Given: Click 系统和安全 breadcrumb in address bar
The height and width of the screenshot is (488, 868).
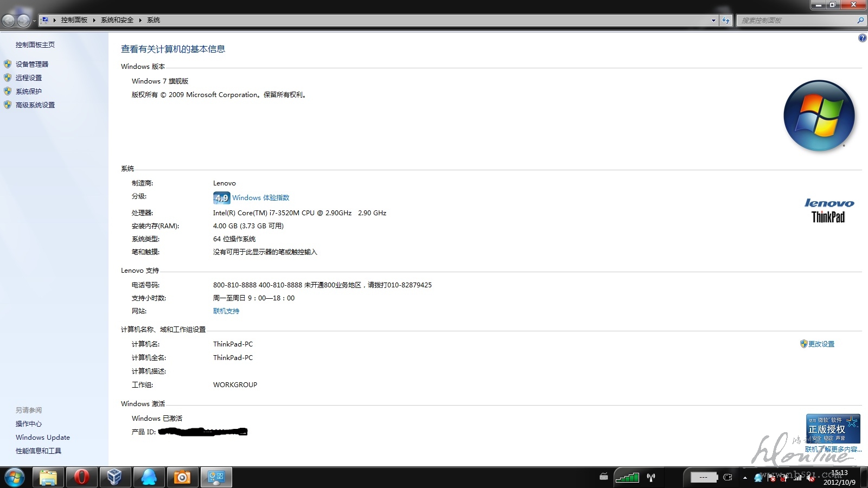Looking at the screenshot, I should [x=117, y=20].
